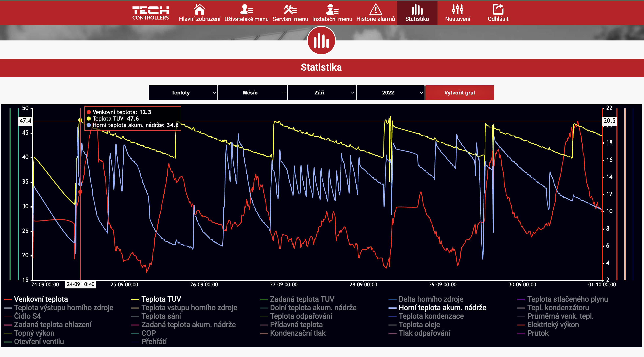The width and height of the screenshot is (644, 357).
Task: Click the Odhlásit logout icon
Action: pos(498,10)
